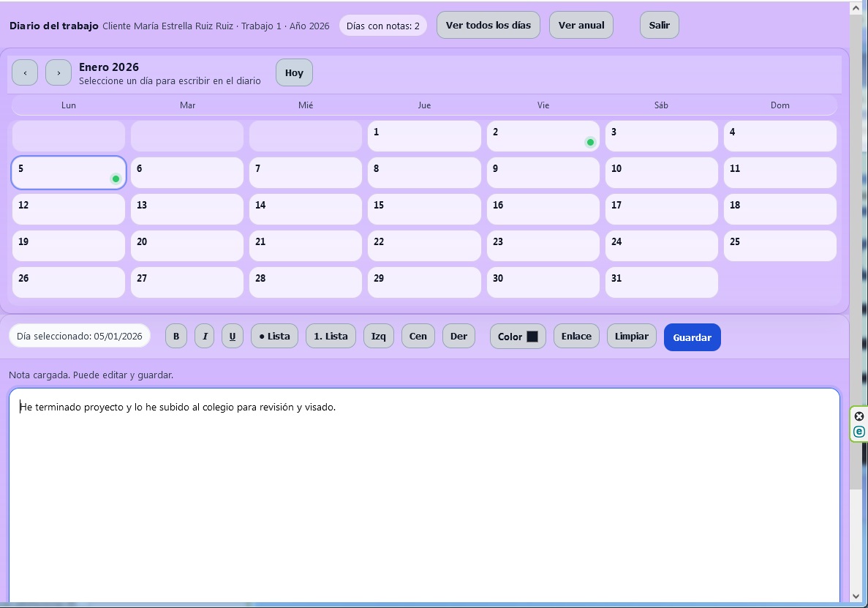Underline text using the U button
The width and height of the screenshot is (868, 608).
click(x=232, y=337)
